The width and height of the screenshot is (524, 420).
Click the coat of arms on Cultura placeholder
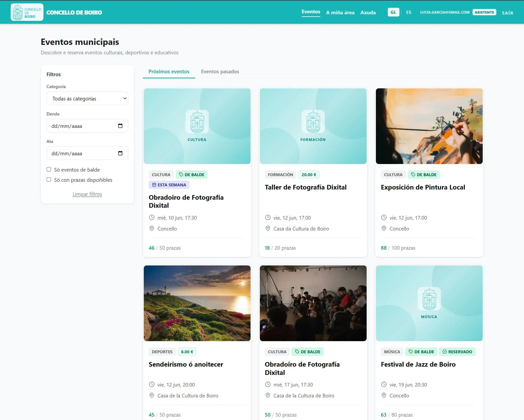click(197, 122)
